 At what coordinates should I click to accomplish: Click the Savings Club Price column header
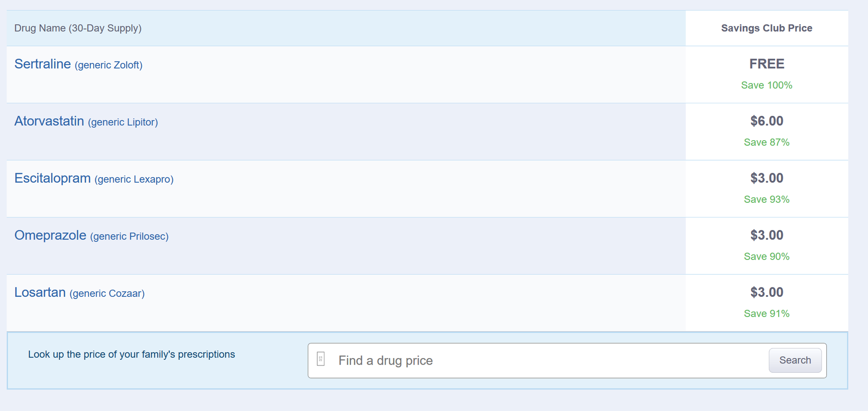click(x=766, y=28)
